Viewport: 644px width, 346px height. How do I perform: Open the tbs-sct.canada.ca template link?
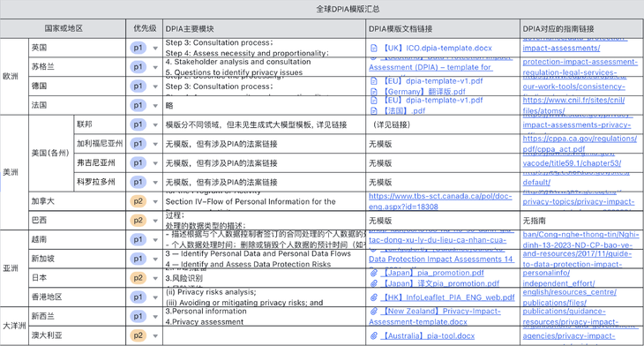440,201
